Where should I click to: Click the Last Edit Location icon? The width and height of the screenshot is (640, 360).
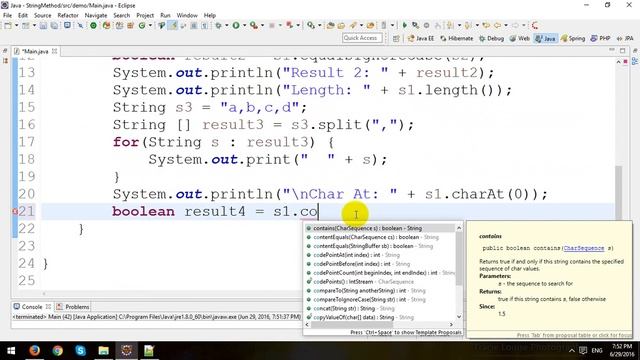[486, 25]
